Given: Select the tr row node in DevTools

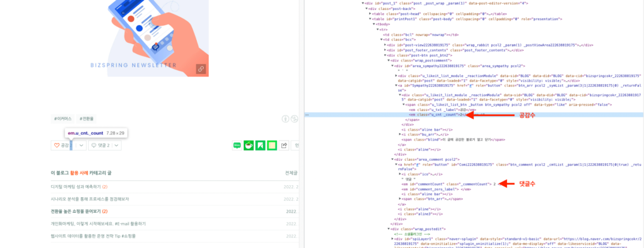Looking at the screenshot, I should 383,30.
